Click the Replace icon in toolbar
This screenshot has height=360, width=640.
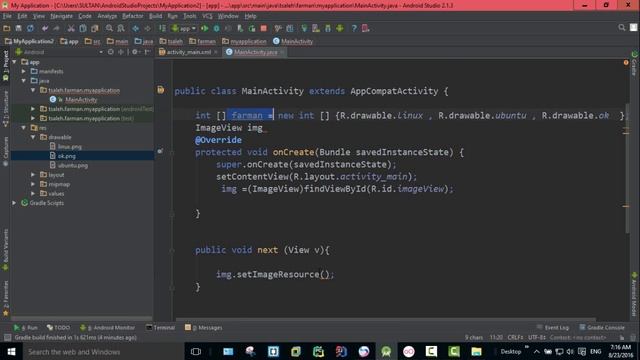[121, 28]
